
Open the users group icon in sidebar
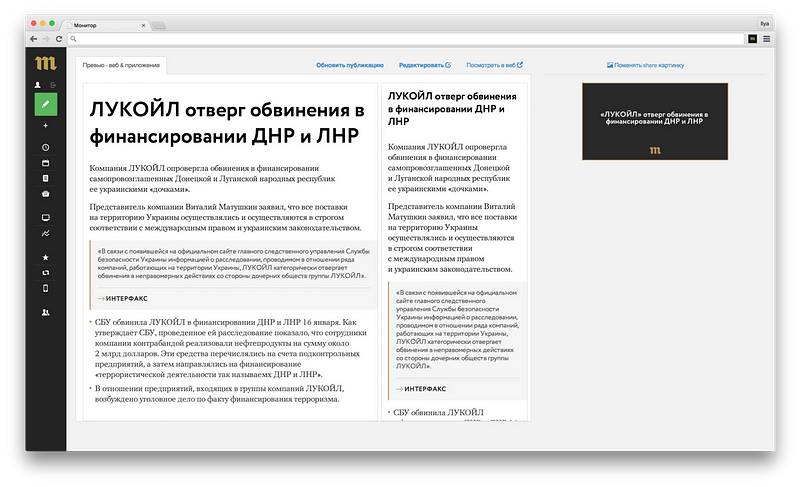click(x=45, y=313)
